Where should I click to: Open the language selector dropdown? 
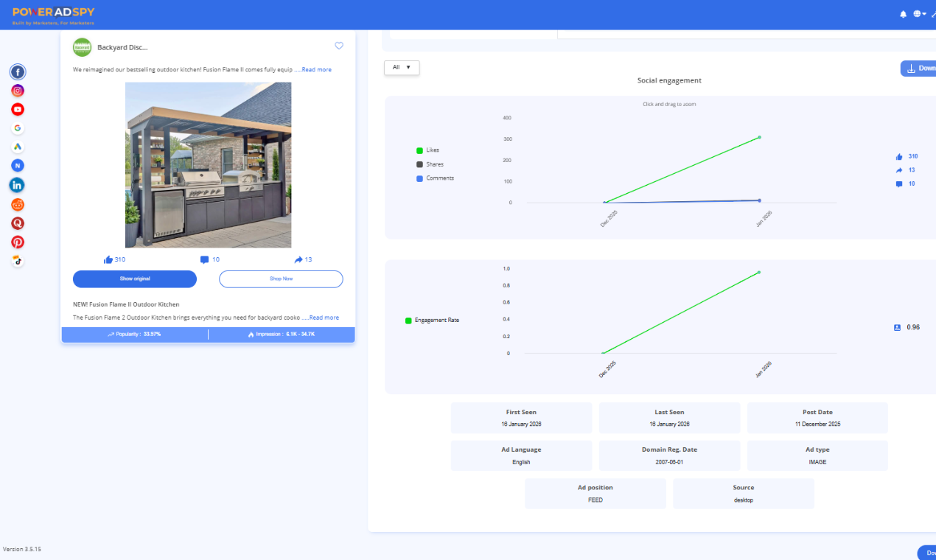pos(919,13)
